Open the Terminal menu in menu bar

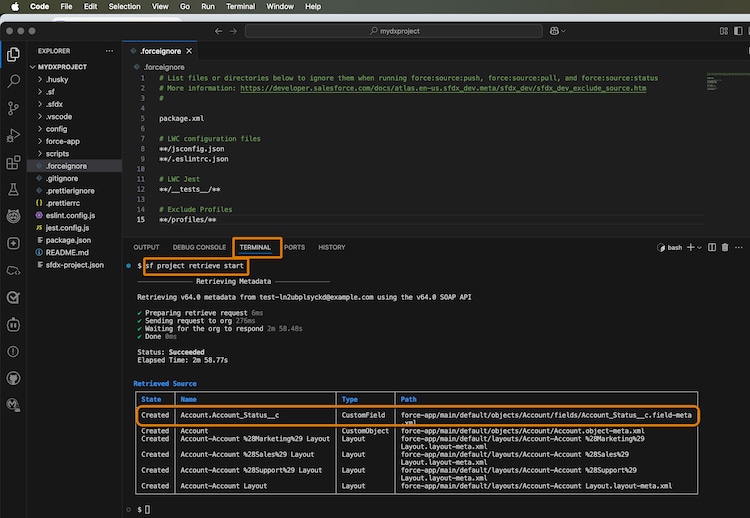pos(240,6)
